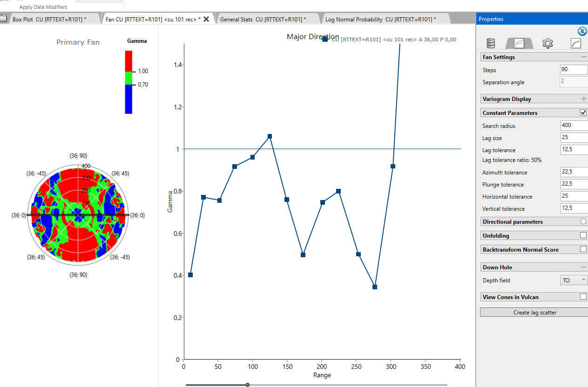Click the Azimuth tolerance input field
This screenshot has height=387, width=588.
(x=574, y=172)
